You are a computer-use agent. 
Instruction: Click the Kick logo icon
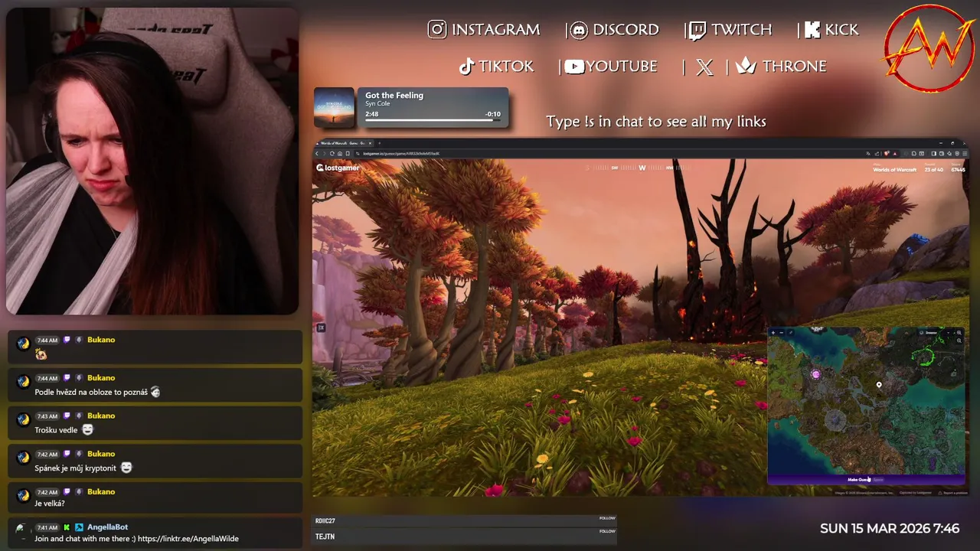(x=812, y=30)
